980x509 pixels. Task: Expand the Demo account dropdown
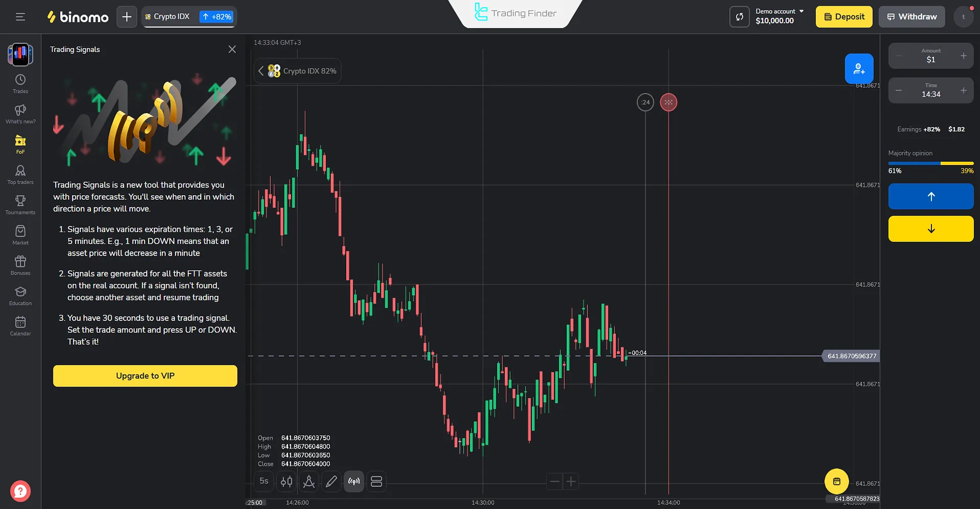click(779, 16)
